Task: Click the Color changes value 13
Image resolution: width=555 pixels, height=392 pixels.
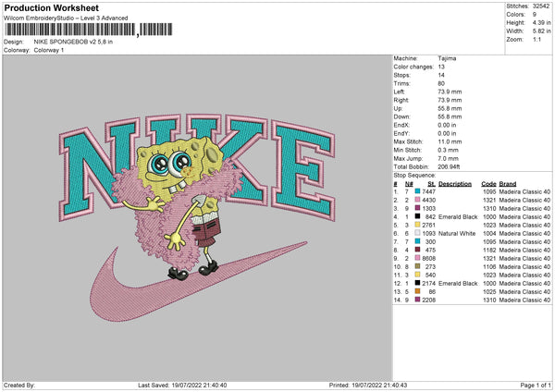Action: point(441,67)
